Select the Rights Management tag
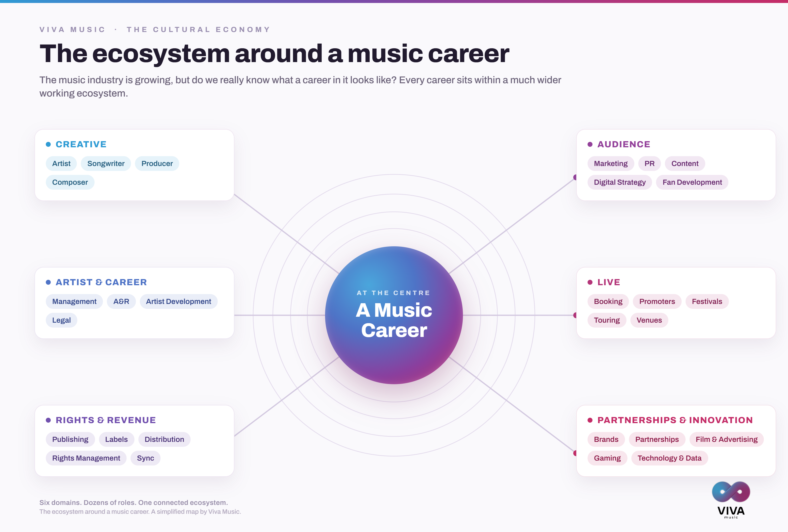The height and width of the screenshot is (532, 788). (86, 458)
